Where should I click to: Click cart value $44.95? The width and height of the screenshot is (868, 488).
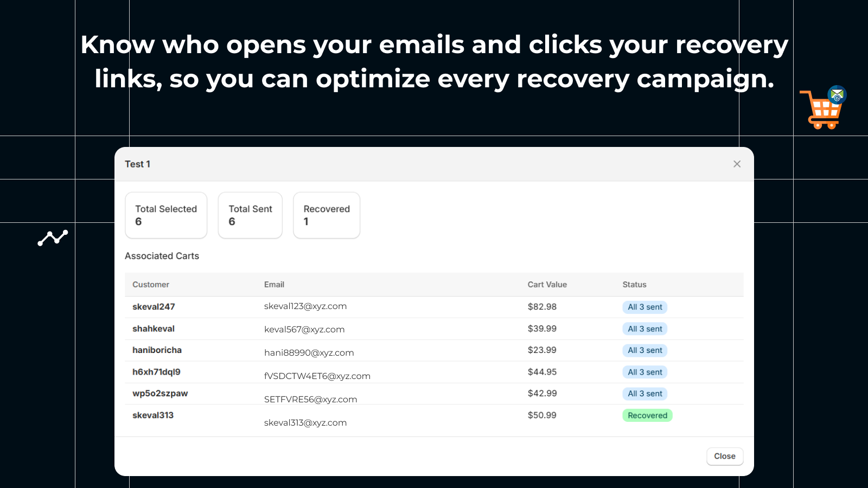point(542,372)
